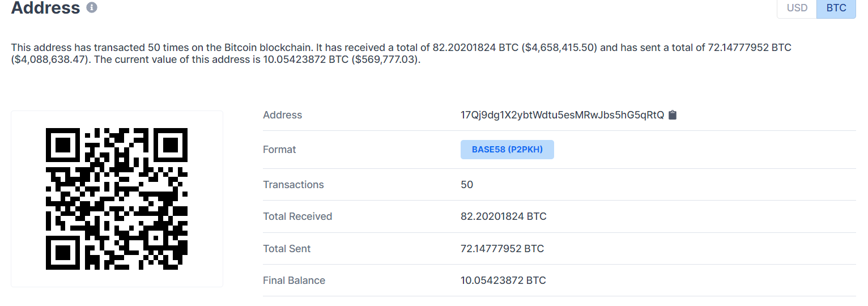Screen dimensions: 868x306
Task: Click the Transactions count value 50
Action: pos(467,185)
